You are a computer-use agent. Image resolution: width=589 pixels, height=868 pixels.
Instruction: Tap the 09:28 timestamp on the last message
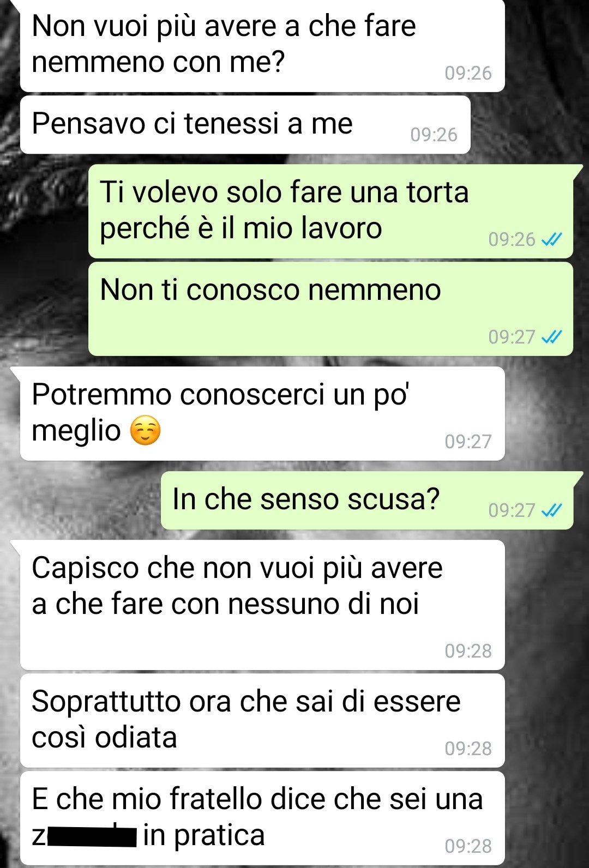468,846
